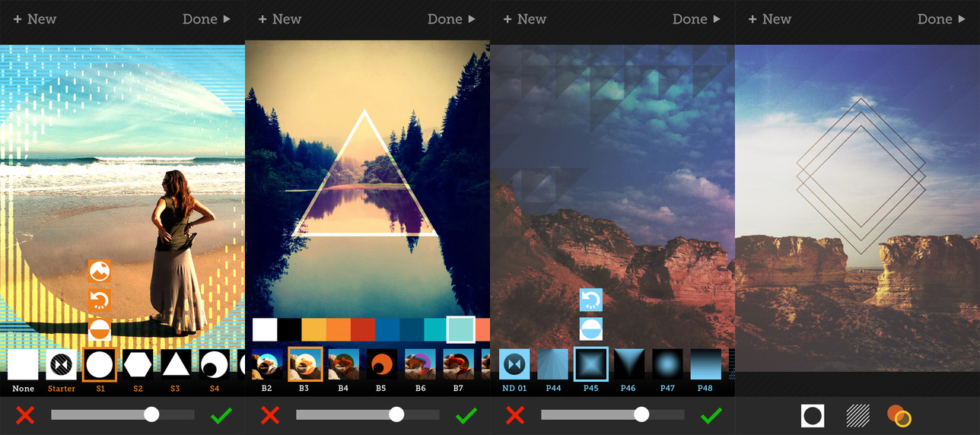This screenshot has height=435, width=980.
Task: Open the overlapping circles blend tool
Action: click(899, 415)
